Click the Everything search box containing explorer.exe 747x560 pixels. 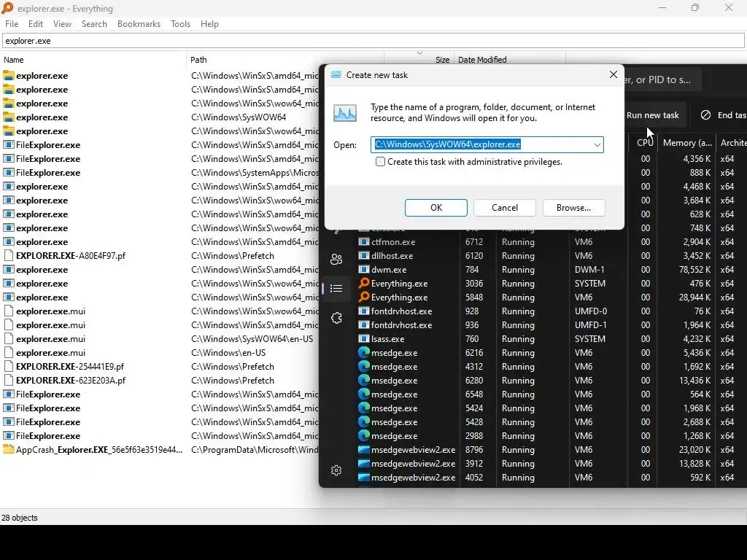coord(373,41)
